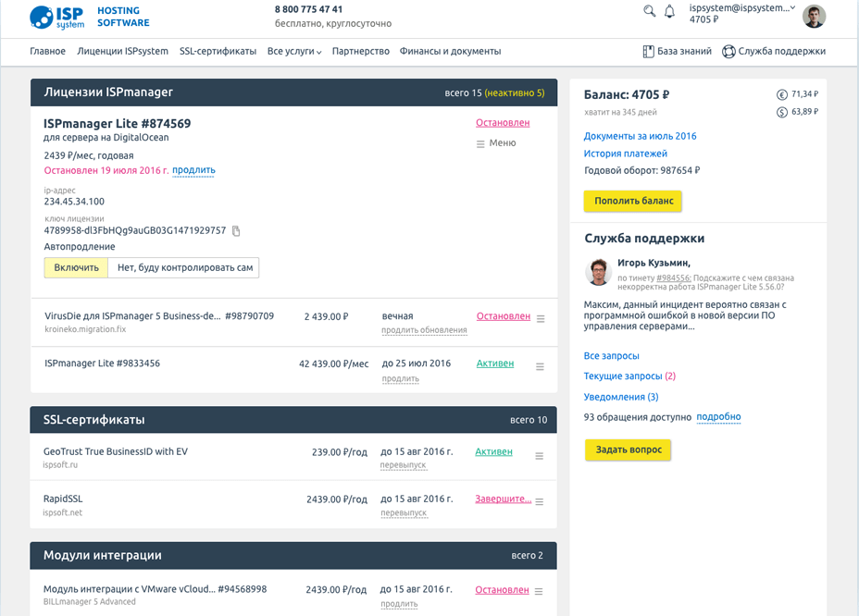Click Пополнить баланс button
859x616 pixels.
633,201
